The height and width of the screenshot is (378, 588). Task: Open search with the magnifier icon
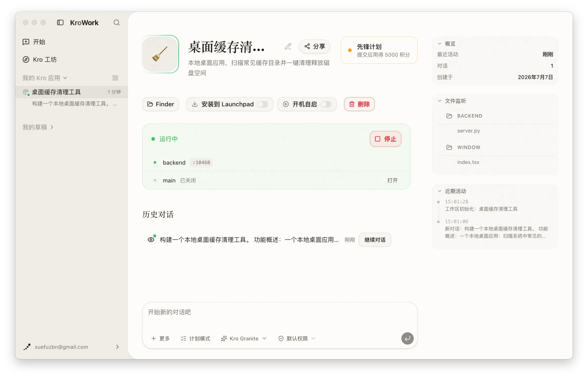coord(116,23)
